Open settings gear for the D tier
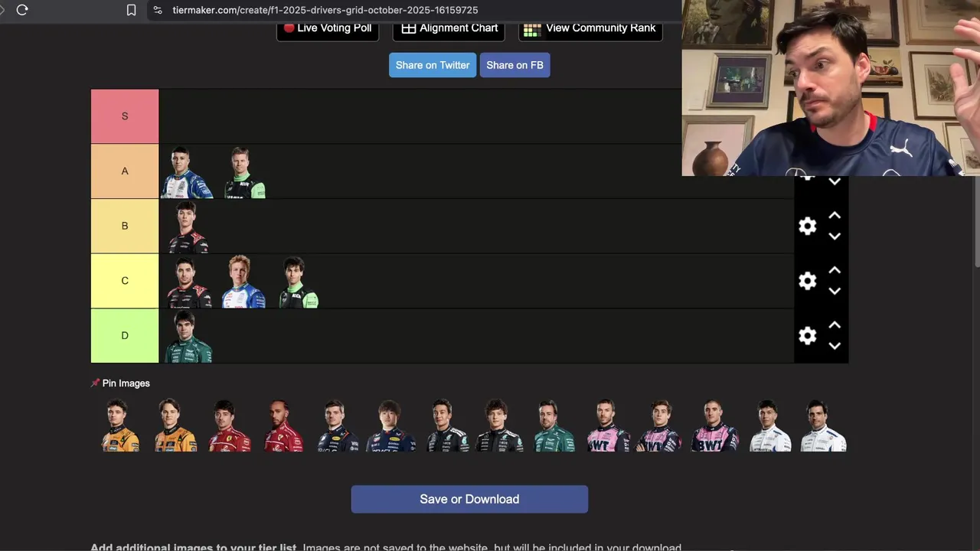 (807, 336)
